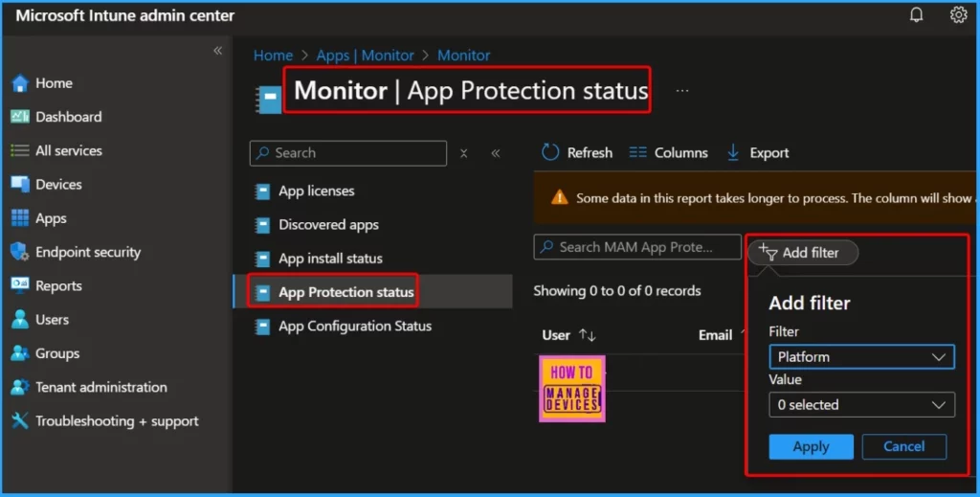Click the Cancel filter button
Viewport: 980px width, 497px height.
903,446
